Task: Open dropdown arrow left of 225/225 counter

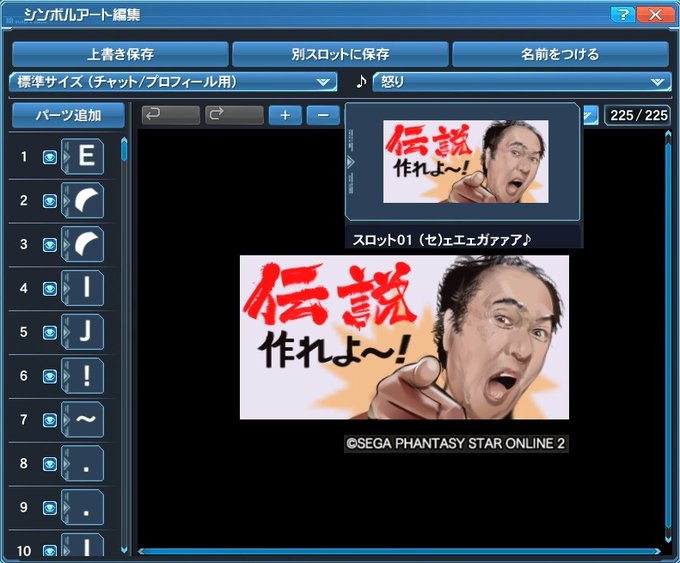Action: coord(589,115)
